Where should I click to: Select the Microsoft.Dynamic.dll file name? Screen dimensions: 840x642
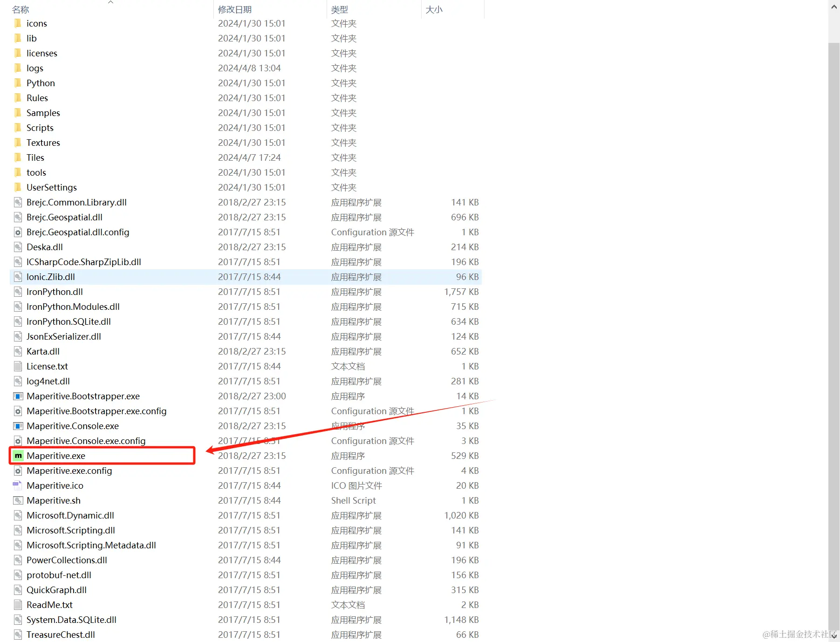click(x=70, y=515)
